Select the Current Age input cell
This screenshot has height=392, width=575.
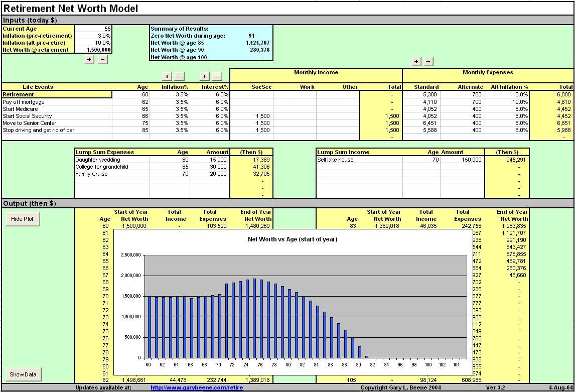click(93, 29)
